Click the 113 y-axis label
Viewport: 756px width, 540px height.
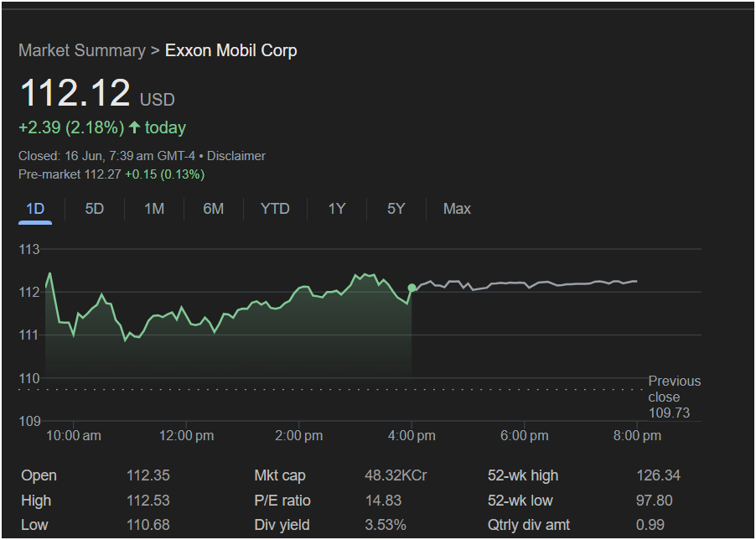(x=29, y=250)
